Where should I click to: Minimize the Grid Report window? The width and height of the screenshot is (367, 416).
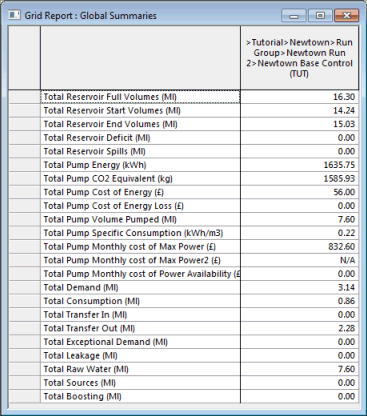[x=294, y=16]
